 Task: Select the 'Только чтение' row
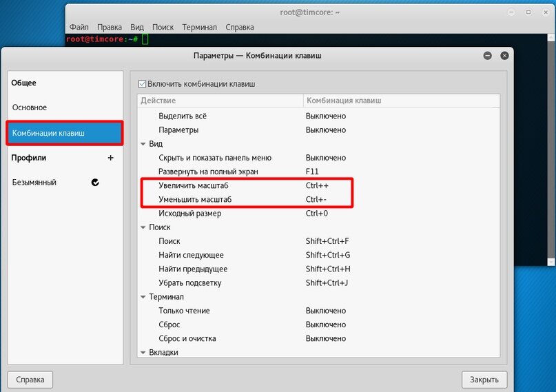[318, 311]
